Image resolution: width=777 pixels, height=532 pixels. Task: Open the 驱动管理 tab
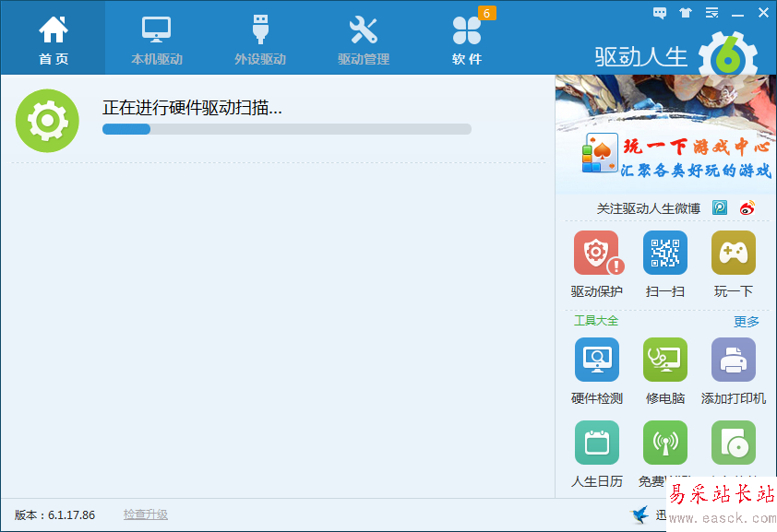coord(364,40)
